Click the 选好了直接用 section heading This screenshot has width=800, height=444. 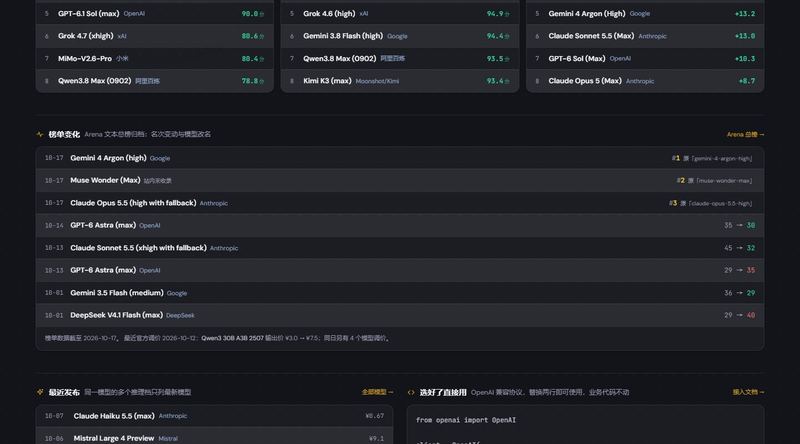pos(443,392)
